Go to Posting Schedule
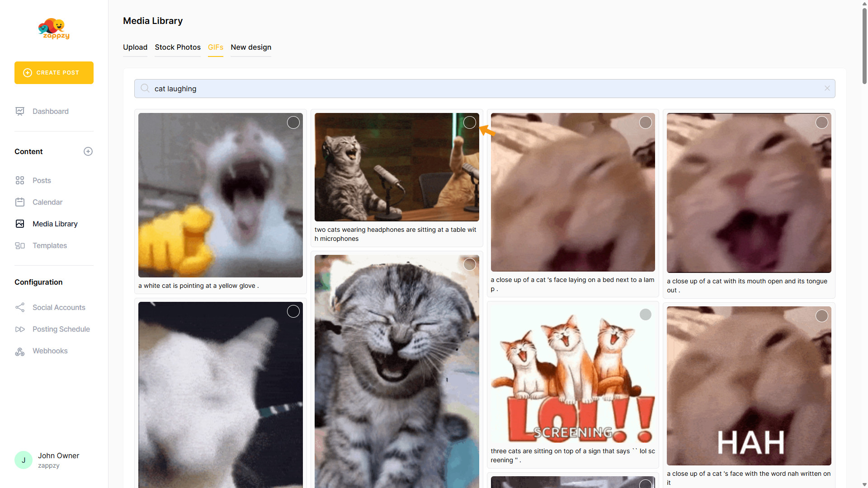 pyautogui.click(x=61, y=329)
